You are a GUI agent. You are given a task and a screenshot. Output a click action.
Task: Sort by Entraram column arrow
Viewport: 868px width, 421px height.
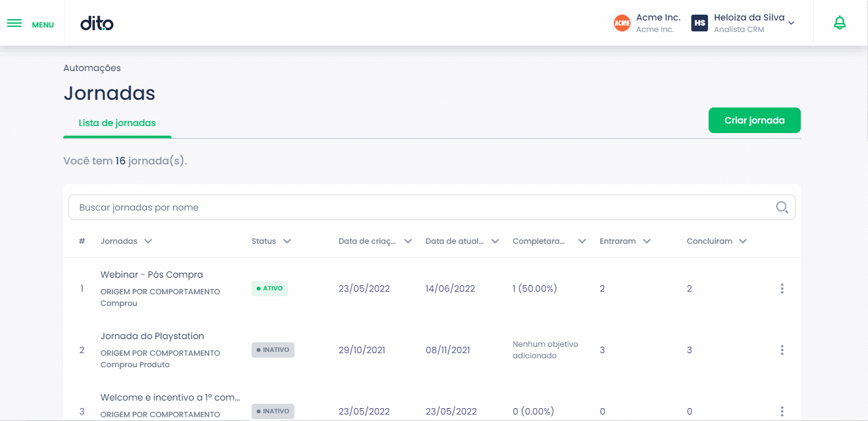point(647,241)
